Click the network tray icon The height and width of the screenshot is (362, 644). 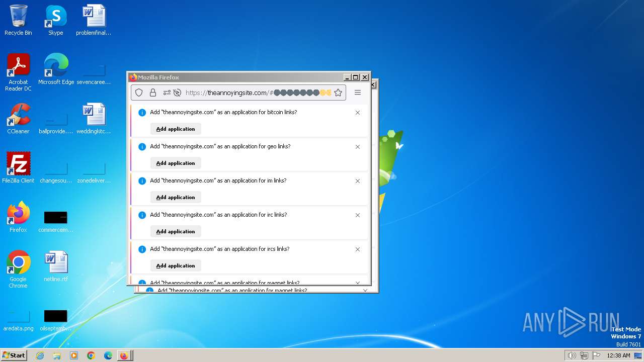click(584, 355)
